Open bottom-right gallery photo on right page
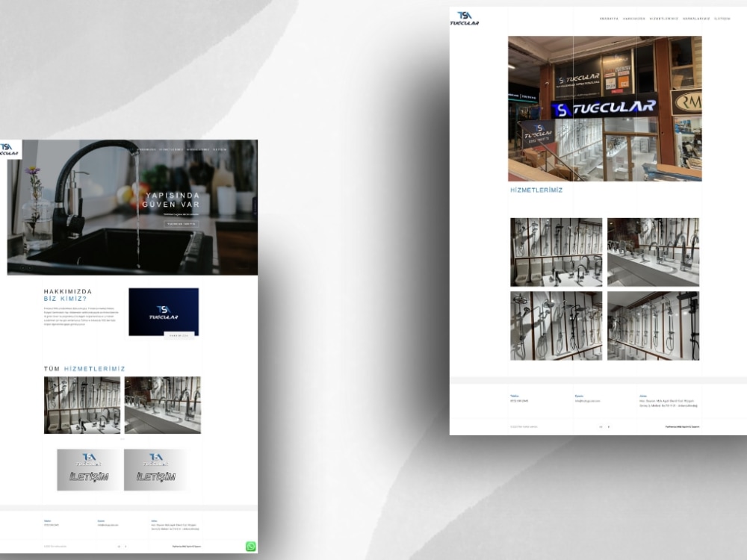Image resolution: width=747 pixels, height=560 pixels. (x=653, y=326)
